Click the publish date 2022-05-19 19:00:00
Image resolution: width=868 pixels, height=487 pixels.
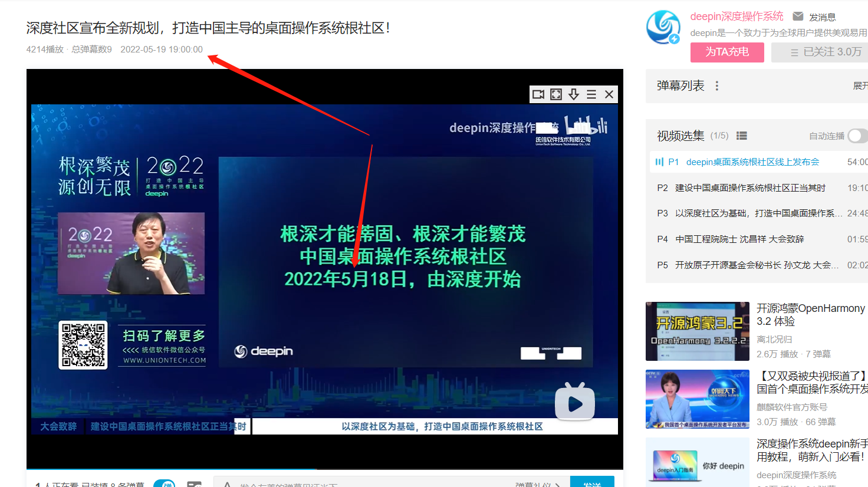point(162,50)
